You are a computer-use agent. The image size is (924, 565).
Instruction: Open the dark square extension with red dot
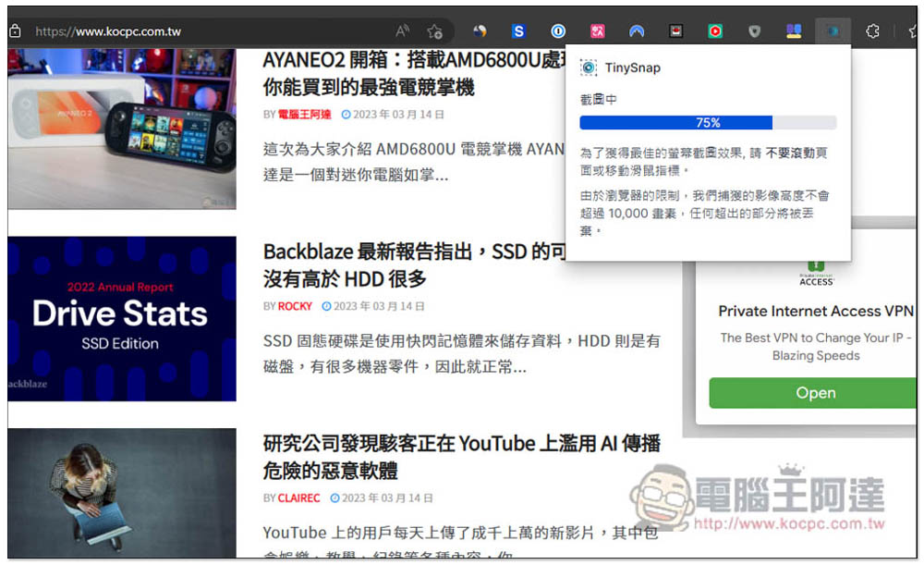click(676, 31)
